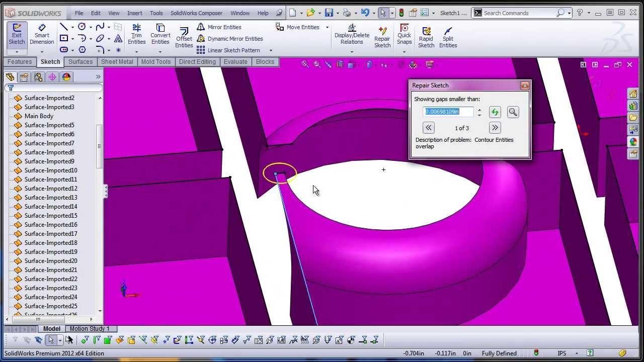
Task: Click the magnifier button in Repair Sketch
Action: click(x=513, y=112)
